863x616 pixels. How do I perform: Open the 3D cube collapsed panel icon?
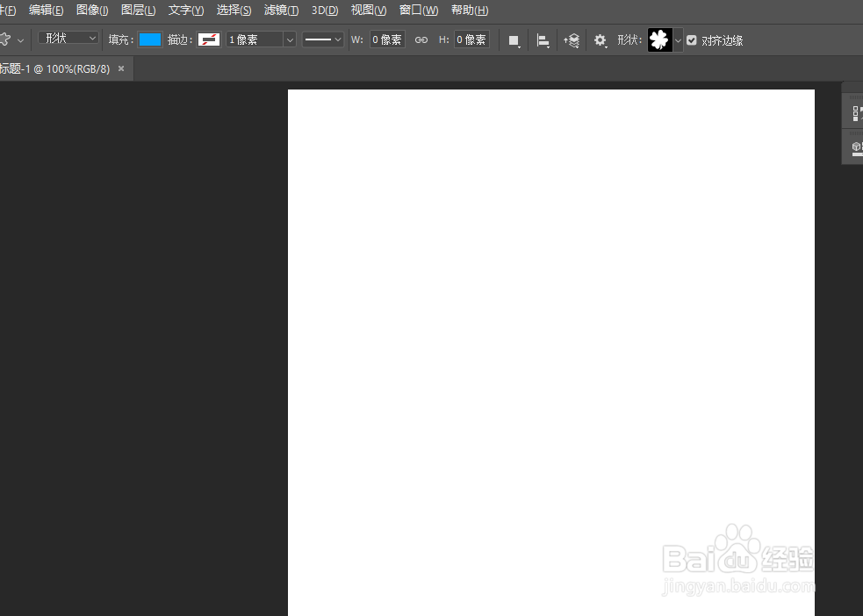point(856,147)
